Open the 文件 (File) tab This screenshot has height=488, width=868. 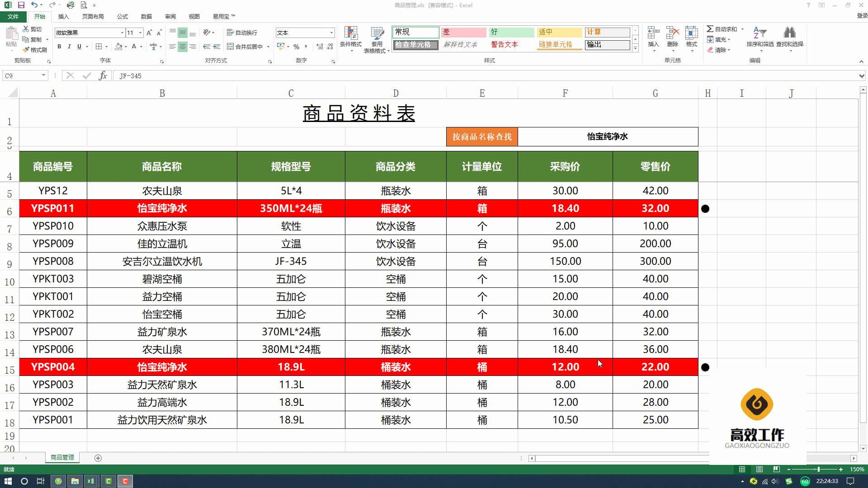tap(13, 17)
